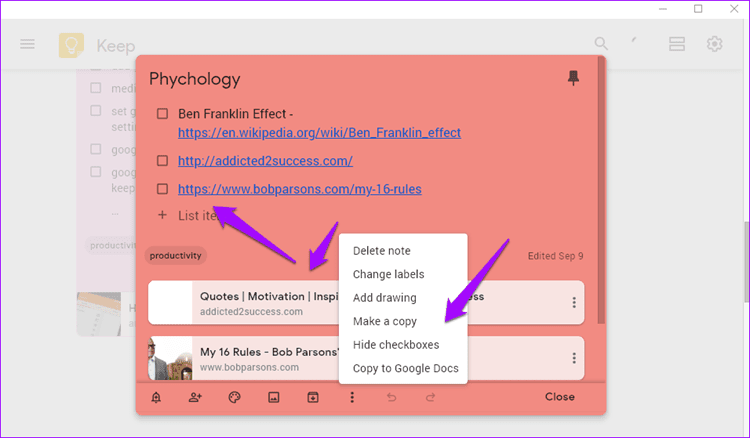Open options for addicted2success link card
Image resolution: width=750 pixels, height=438 pixels.
tap(574, 303)
